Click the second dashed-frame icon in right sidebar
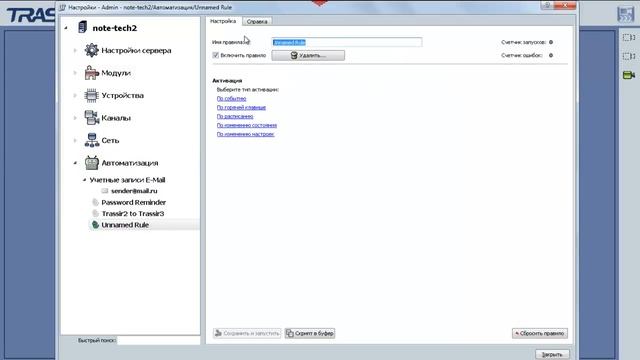The width and height of the screenshot is (640, 360). pyautogui.click(x=629, y=56)
